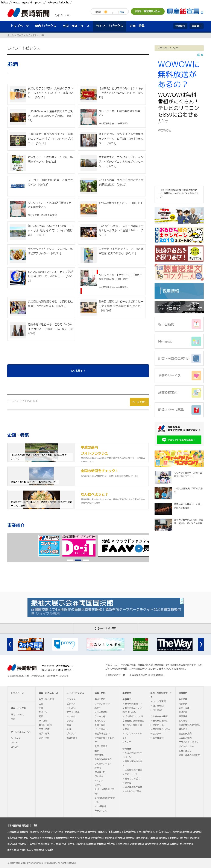Click 会社案内 in the nav bar
This screenshot has height=868, width=211.
click(180, 26)
